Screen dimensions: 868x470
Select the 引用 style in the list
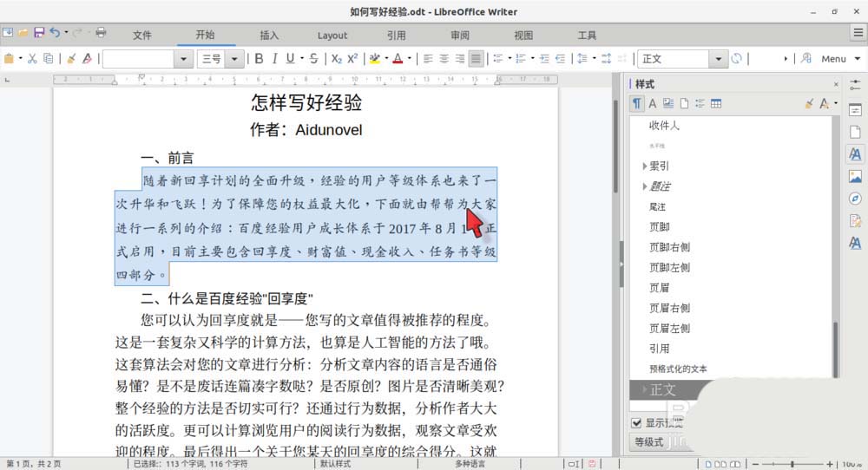tap(659, 349)
